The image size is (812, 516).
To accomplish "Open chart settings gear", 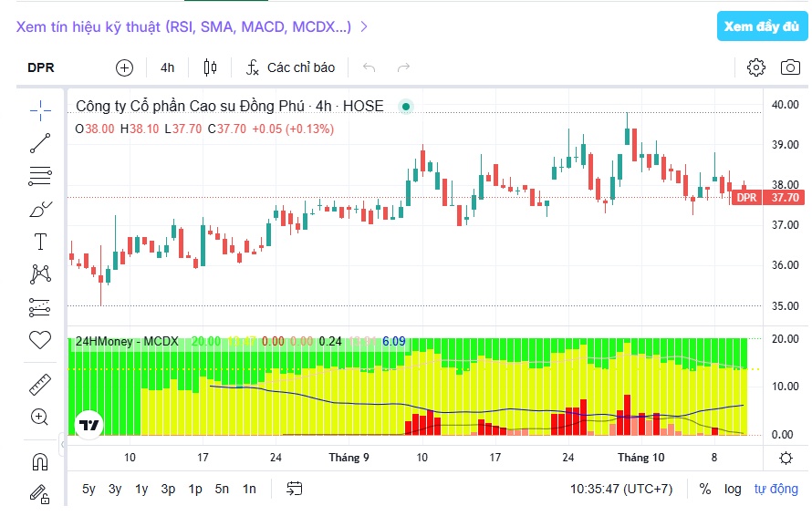I will pos(756,67).
